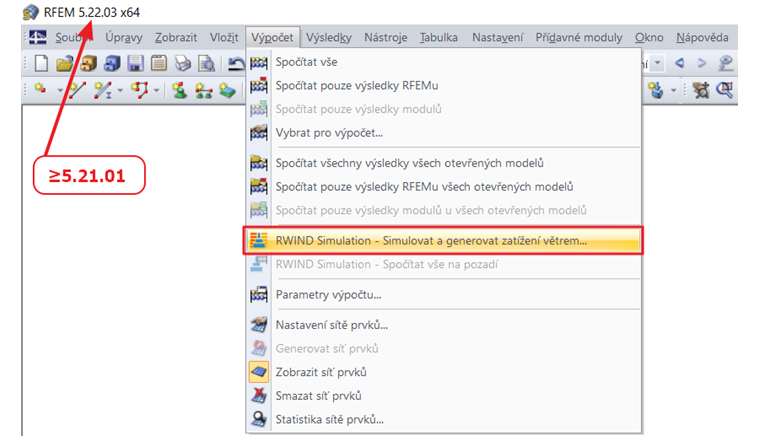Click greyed Generovat síť prvků entry
Viewport: 760px width, 436px height.
pos(445,349)
